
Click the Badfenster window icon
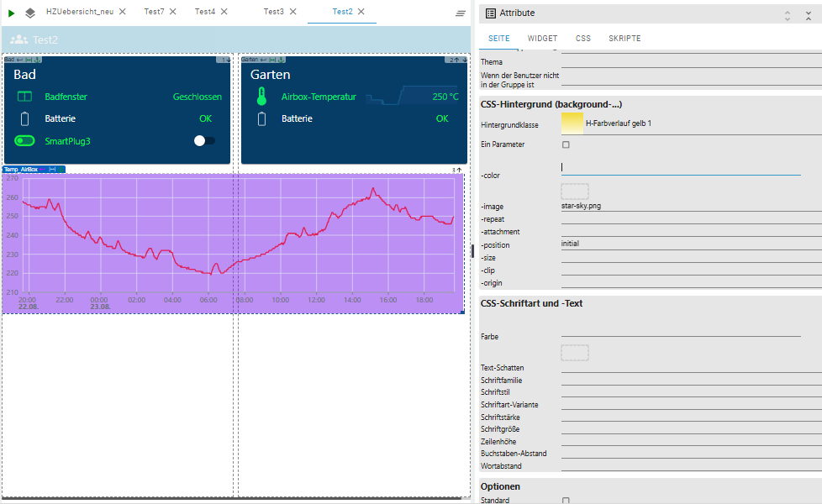click(x=24, y=97)
